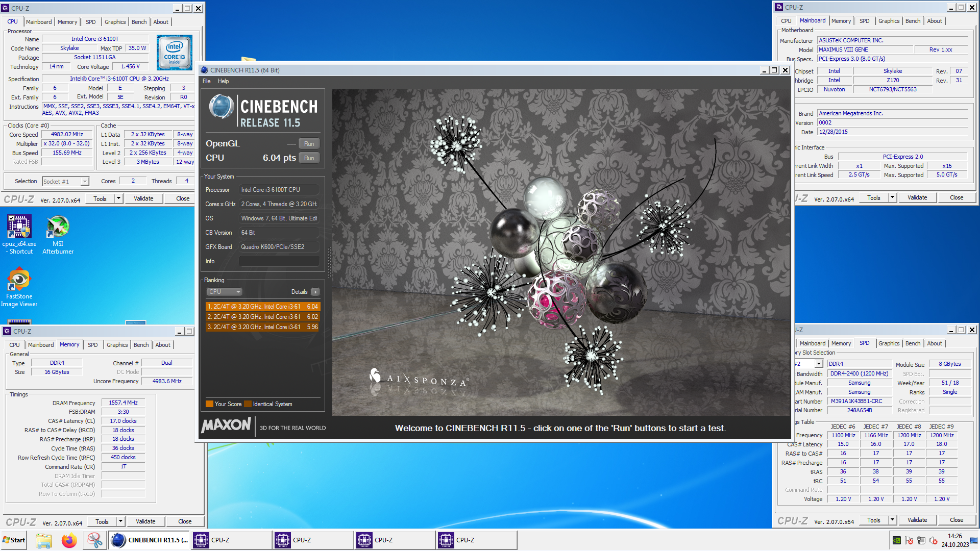The width and height of the screenshot is (980, 551).
Task: Click the CPU-Z processor window title icon
Action: [x=6, y=8]
